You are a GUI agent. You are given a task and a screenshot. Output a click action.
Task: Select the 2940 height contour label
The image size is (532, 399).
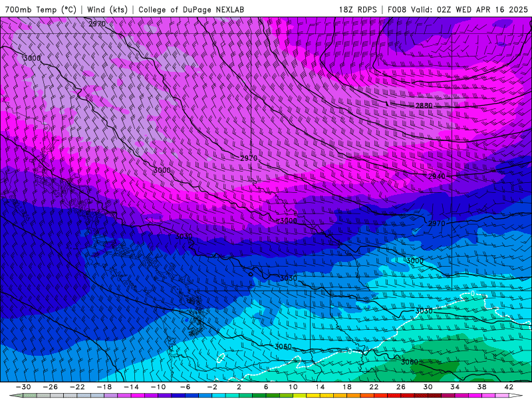pos(437,176)
